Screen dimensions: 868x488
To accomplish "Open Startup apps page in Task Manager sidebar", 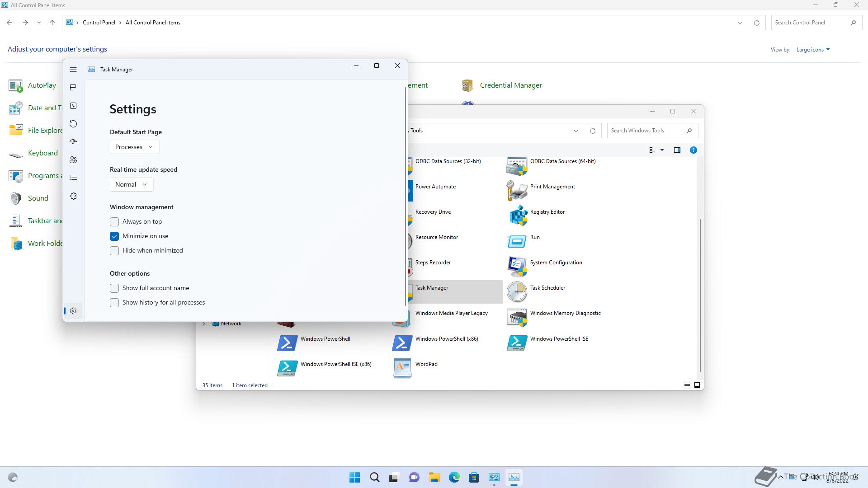I will (73, 142).
